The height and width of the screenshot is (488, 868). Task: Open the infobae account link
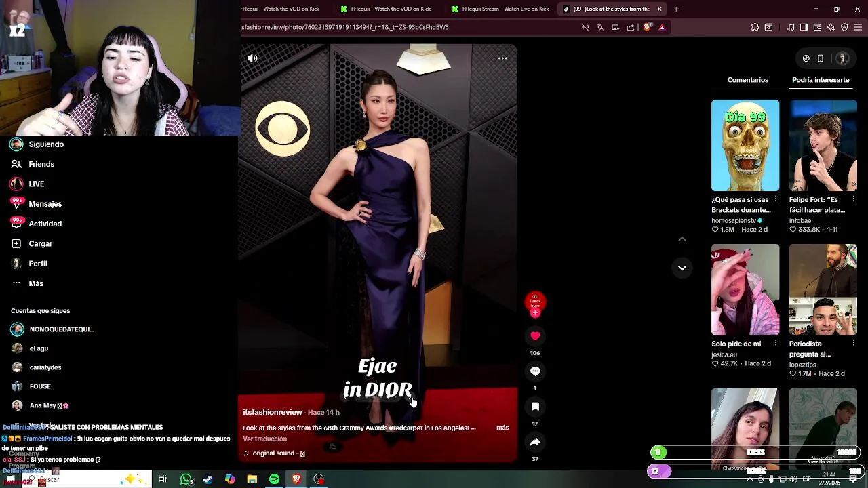pos(800,220)
